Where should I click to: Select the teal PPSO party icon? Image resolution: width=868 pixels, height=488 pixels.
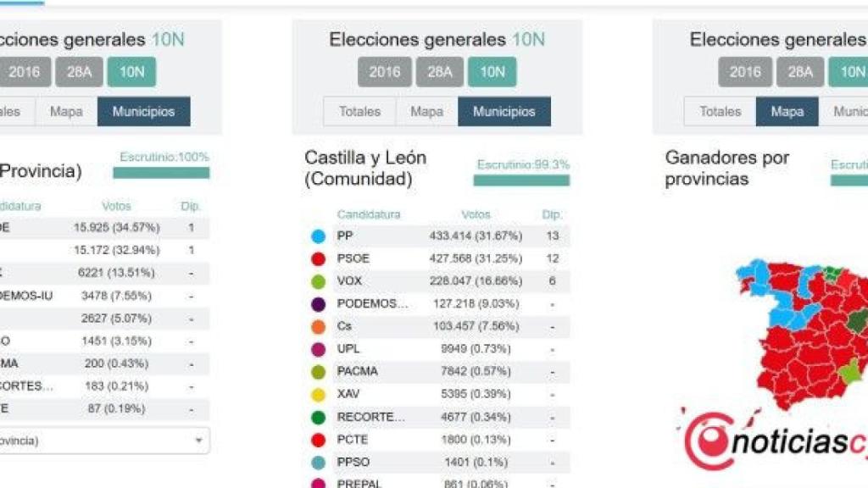tap(320, 462)
